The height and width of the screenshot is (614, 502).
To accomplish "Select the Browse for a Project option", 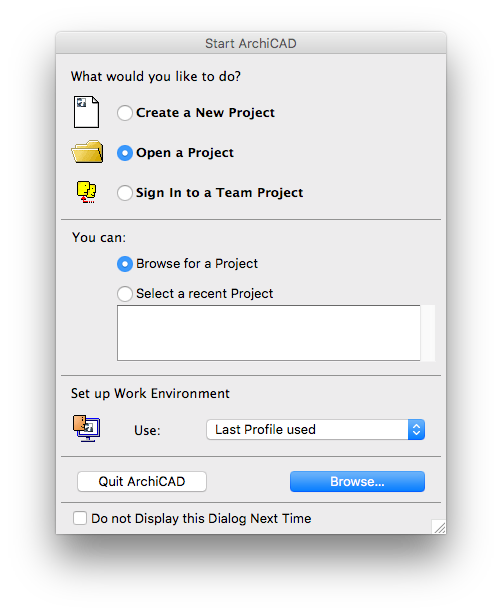I will tap(125, 264).
